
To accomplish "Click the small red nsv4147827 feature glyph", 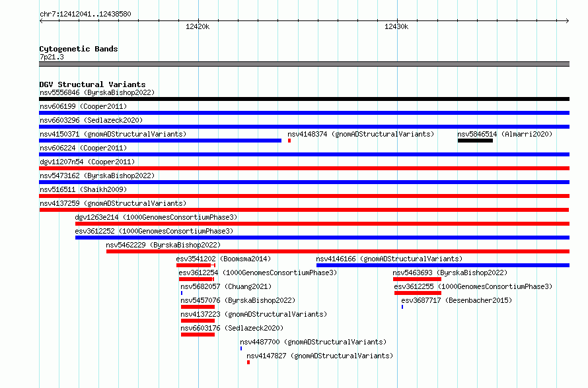I will pos(248,362).
